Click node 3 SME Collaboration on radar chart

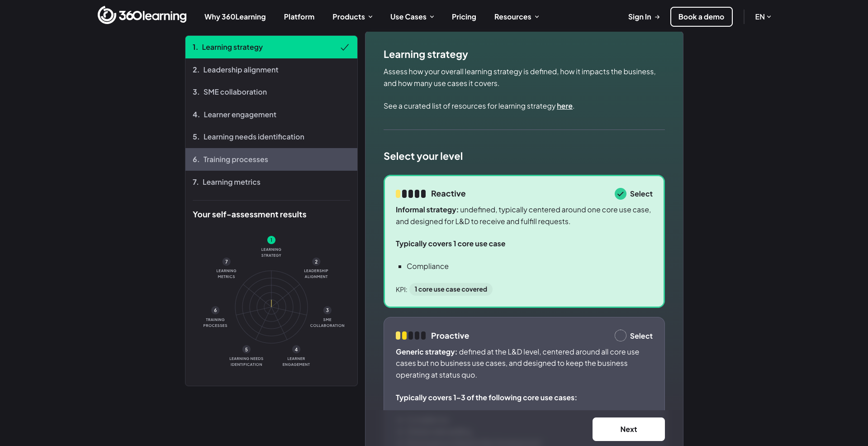coord(327,310)
